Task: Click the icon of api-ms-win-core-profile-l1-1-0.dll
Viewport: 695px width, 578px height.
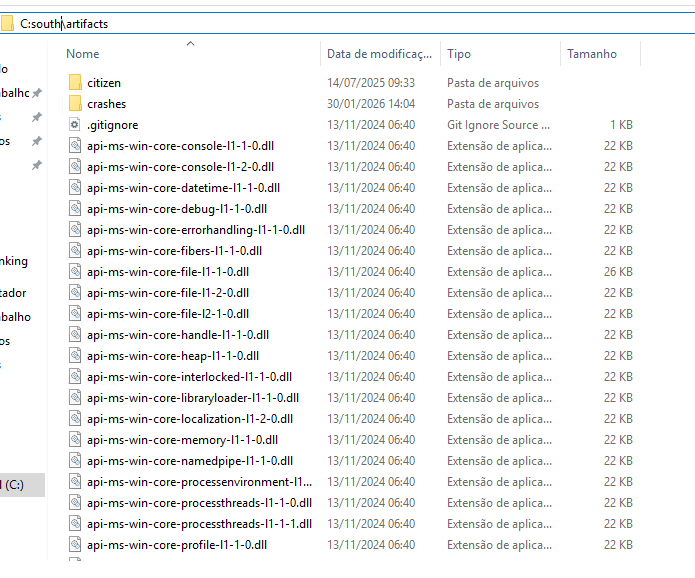Action: click(x=75, y=545)
